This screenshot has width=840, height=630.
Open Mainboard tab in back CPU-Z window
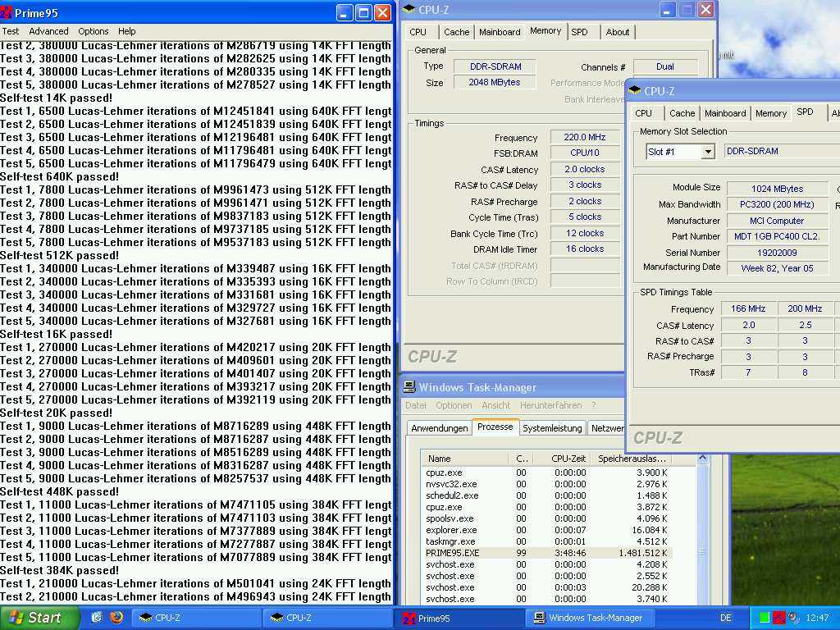click(x=500, y=32)
